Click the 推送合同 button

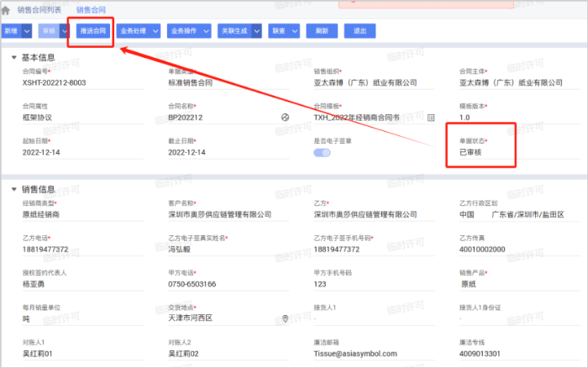tap(92, 31)
